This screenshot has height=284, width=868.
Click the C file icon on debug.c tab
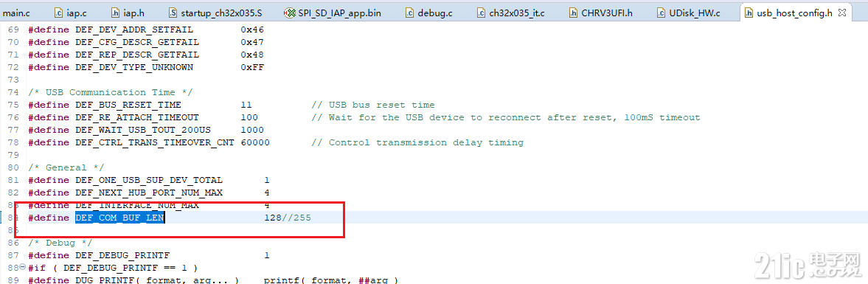[x=409, y=13]
